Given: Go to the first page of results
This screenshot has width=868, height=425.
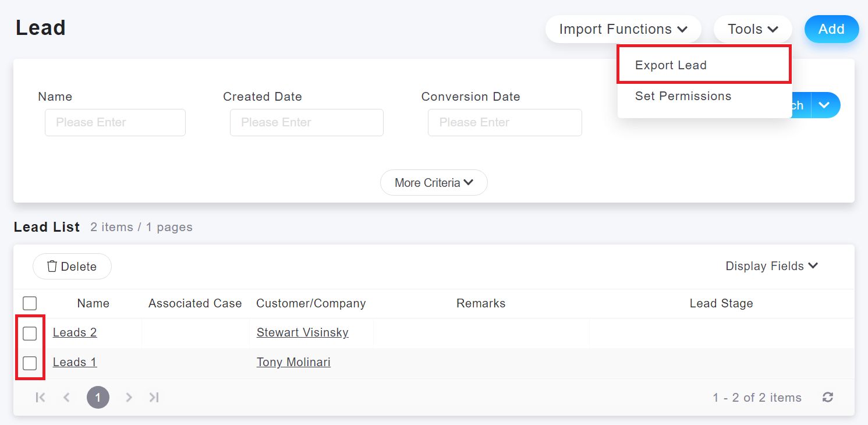Looking at the screenshot, I should [x=40, y=397].
